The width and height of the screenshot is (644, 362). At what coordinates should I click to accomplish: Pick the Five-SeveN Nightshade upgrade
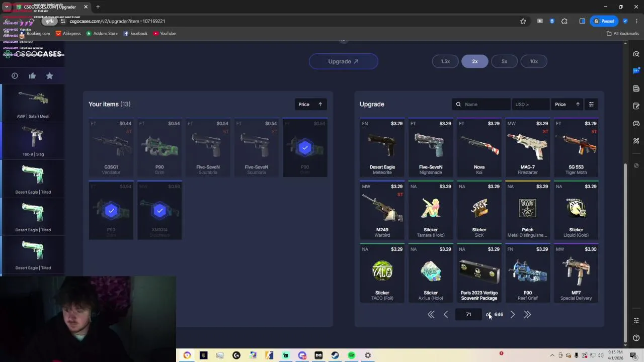tap(431, 147)
